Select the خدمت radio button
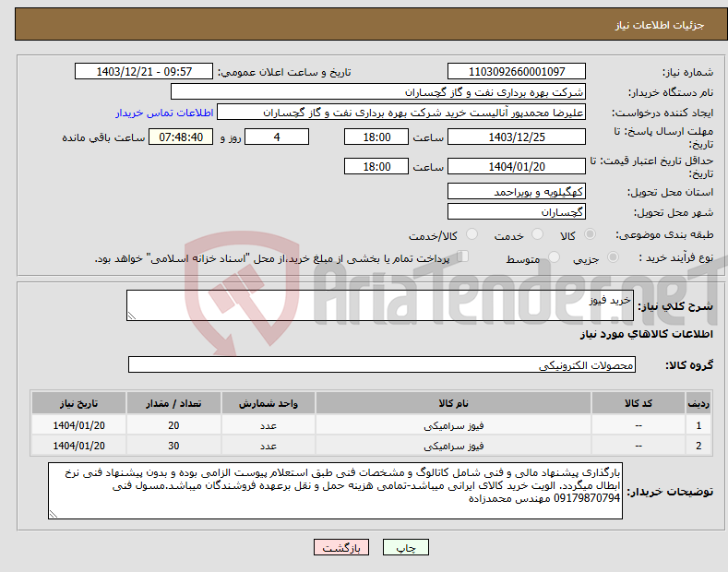This screenshot has width=728, height=572. click(537, 234)
